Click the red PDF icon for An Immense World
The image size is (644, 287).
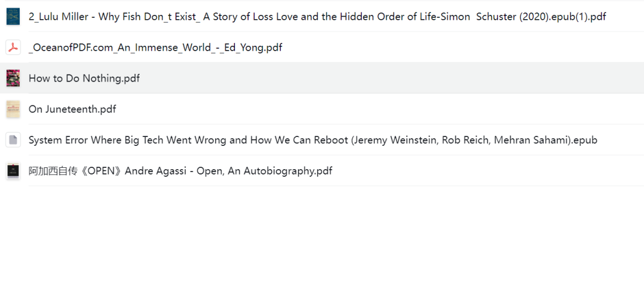coord(13,48)
